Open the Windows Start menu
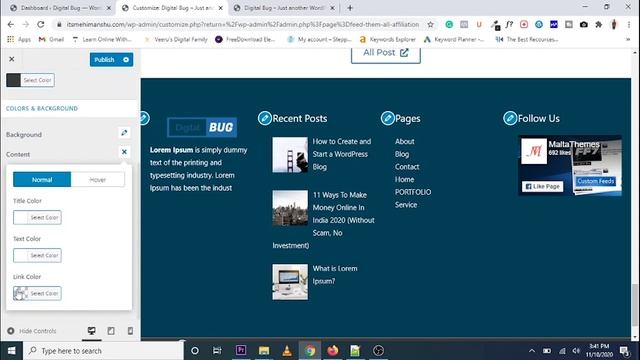Viewport: 640px width, 360px height. point(11,351)
